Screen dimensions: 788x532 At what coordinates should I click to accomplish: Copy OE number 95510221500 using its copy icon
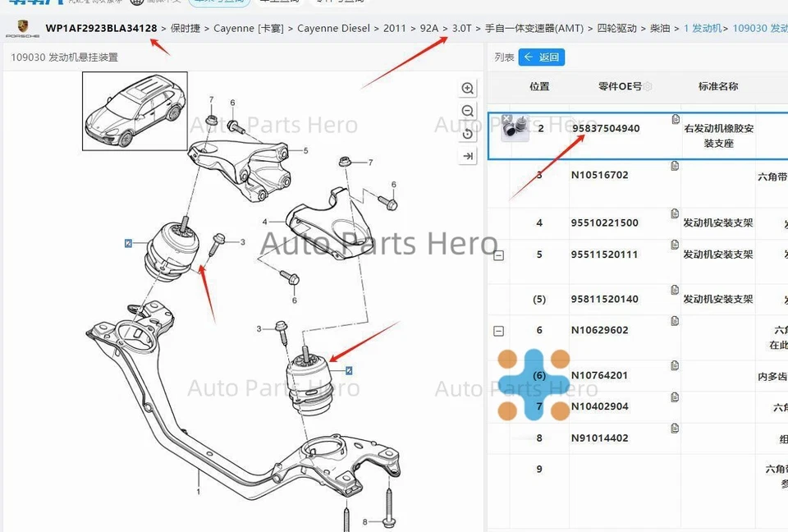pyautogui.click(x=675, y=213)
